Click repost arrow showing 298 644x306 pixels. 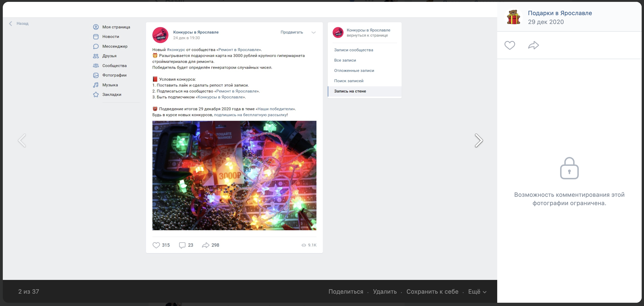click(206, 245)
